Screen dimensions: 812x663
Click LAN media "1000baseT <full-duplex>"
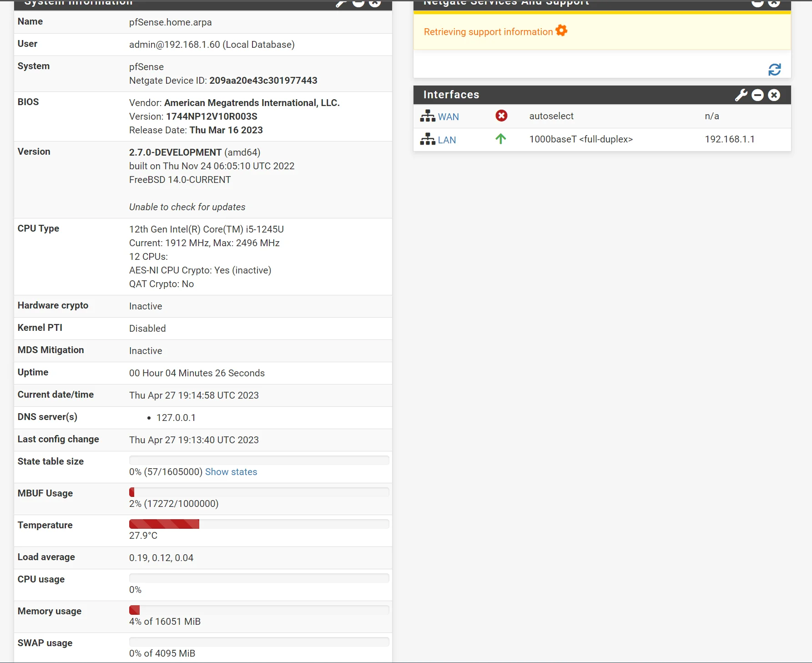click(x=581, y=139)
